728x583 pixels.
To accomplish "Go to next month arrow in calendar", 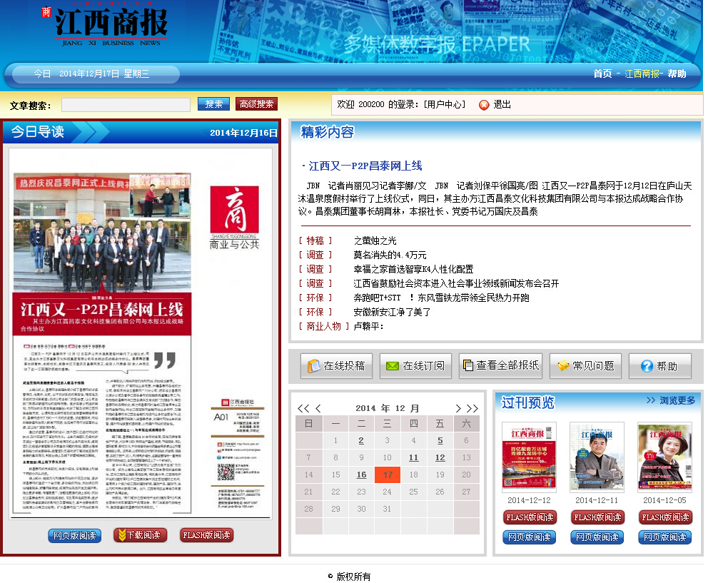I will point(458,408).
